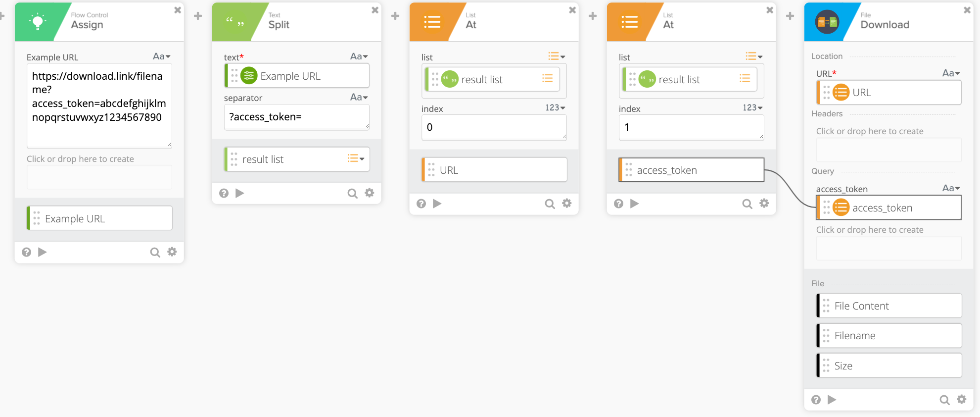Expand the result list output type dropdown
The image size is (980, 417).
356,159
